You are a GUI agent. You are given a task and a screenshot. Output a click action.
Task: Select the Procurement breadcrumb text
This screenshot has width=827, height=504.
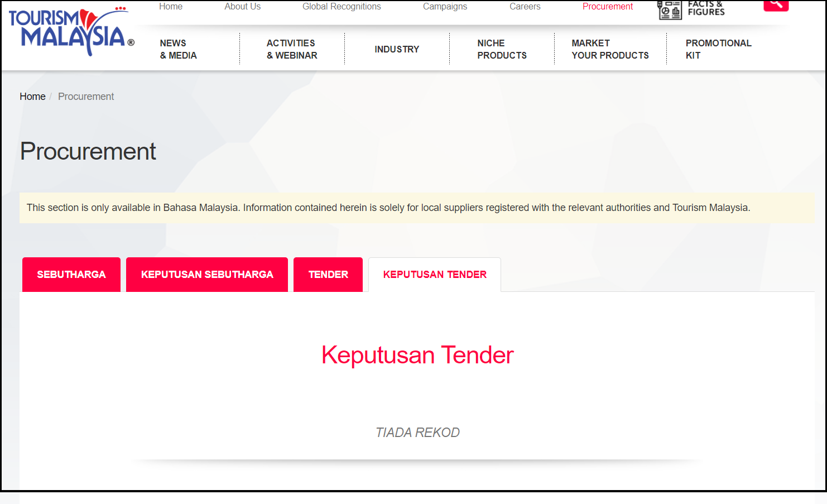pos(86,97)
